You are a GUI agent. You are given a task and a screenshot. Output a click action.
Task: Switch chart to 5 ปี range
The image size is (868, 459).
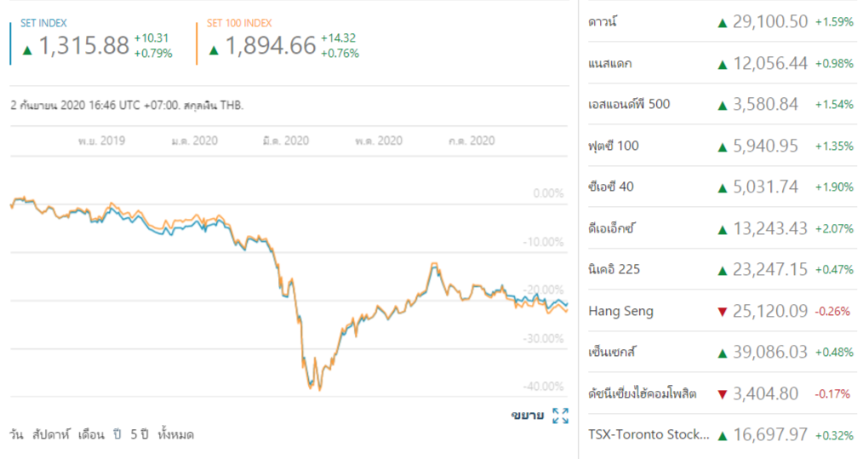[x=139, y=434]
